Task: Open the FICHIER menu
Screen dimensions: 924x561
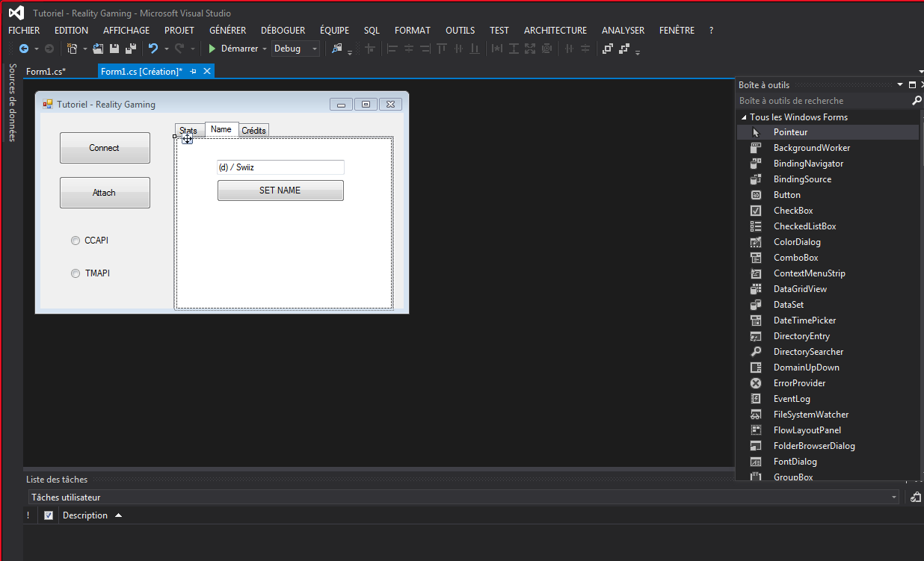Action: coord(24,31)
